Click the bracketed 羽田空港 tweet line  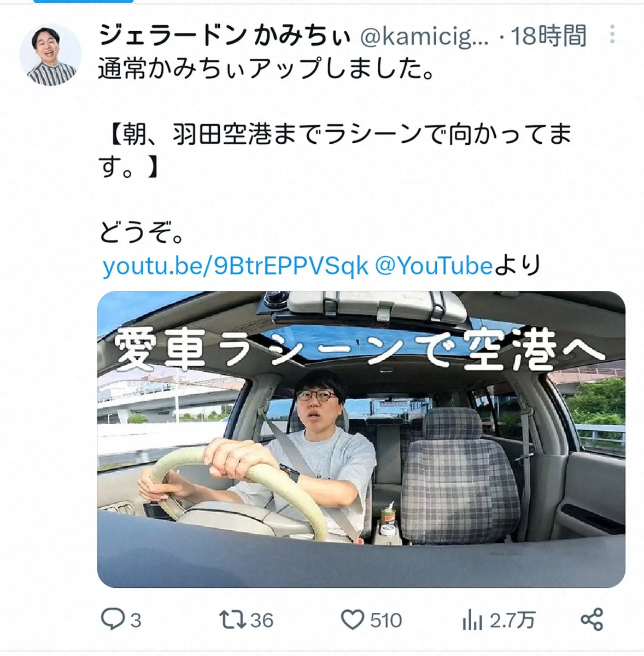pyautogui.click(x=335, y=150)
